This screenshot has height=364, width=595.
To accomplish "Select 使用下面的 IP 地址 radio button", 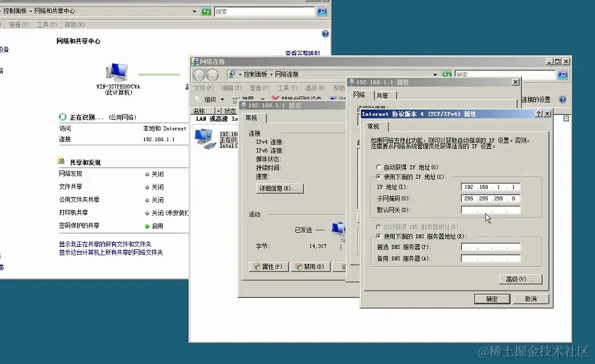I will pos(378,177).
